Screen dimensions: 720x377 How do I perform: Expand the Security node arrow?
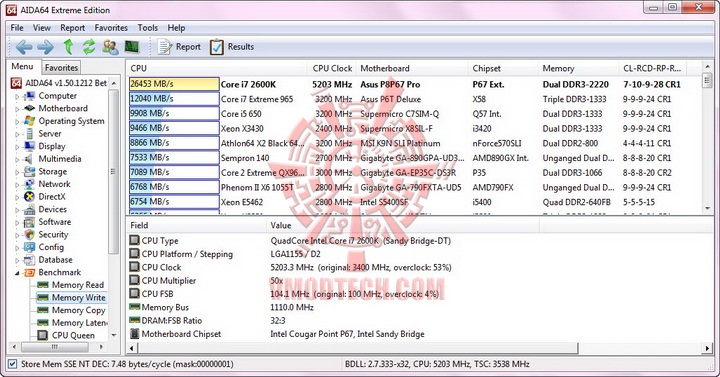[x=17, y=235]
